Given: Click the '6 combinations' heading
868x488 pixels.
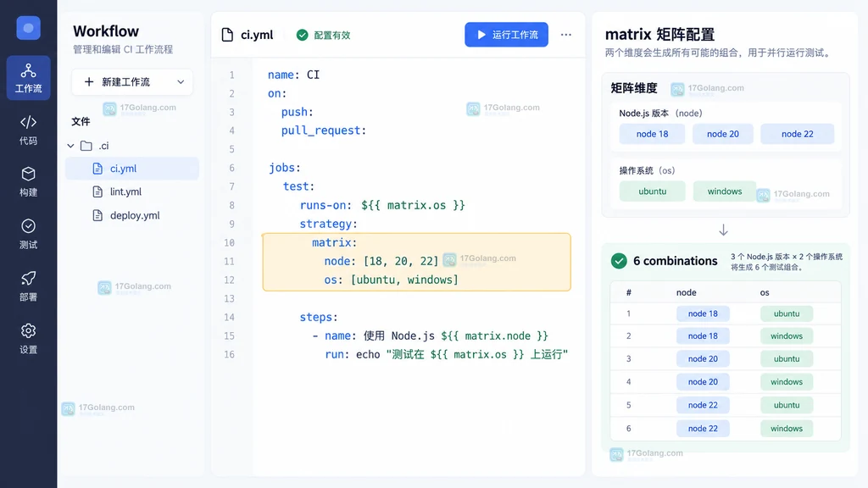Looking at the screenshot, I should click(x=675, y=261).
